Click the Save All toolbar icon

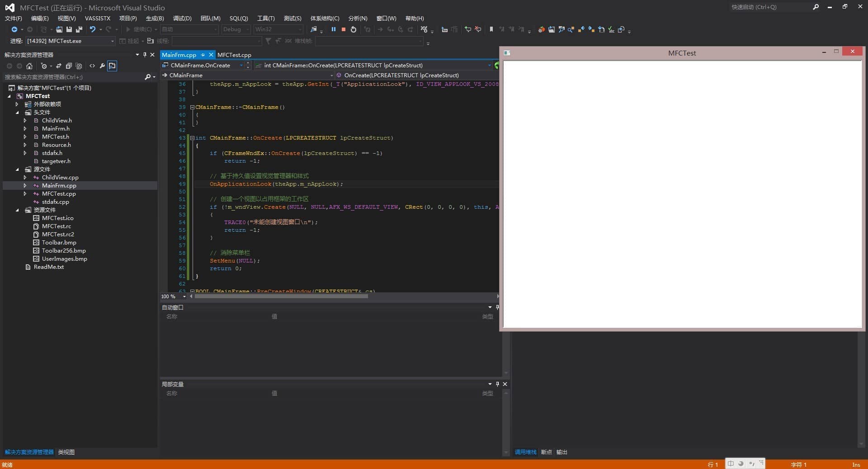(x=79, y=29)
